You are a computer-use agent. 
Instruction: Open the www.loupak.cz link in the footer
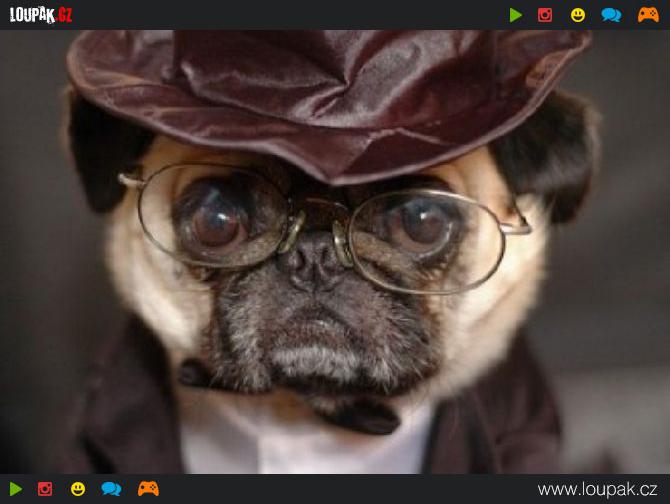(598, 490)
